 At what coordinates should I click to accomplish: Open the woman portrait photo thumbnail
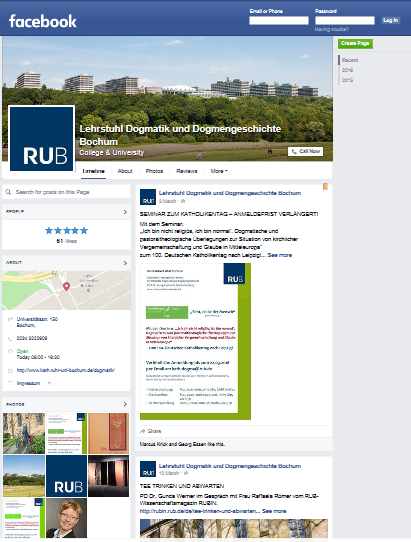[66, 518]
